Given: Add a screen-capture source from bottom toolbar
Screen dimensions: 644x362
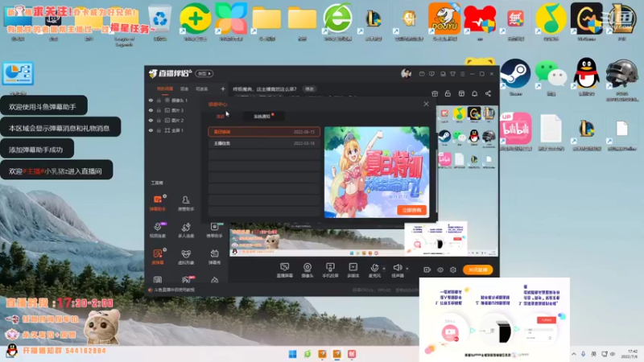Looking at the screenshot, I should 284,270.
